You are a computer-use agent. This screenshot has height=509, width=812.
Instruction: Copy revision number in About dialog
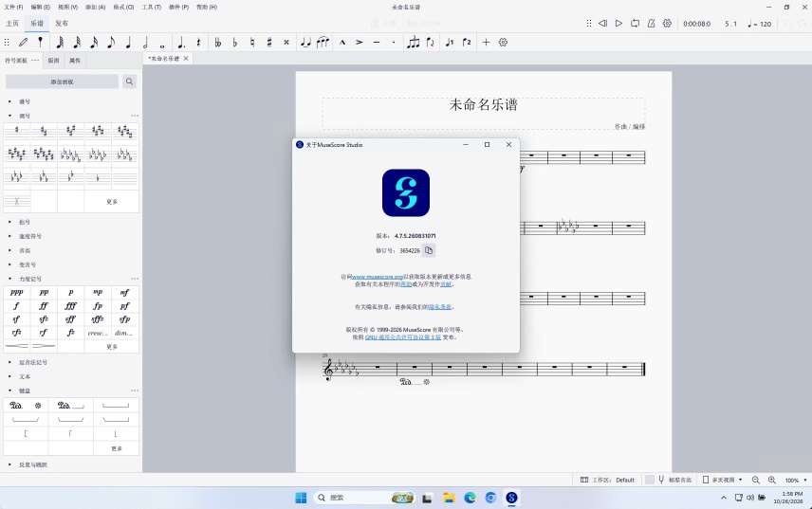429,250
